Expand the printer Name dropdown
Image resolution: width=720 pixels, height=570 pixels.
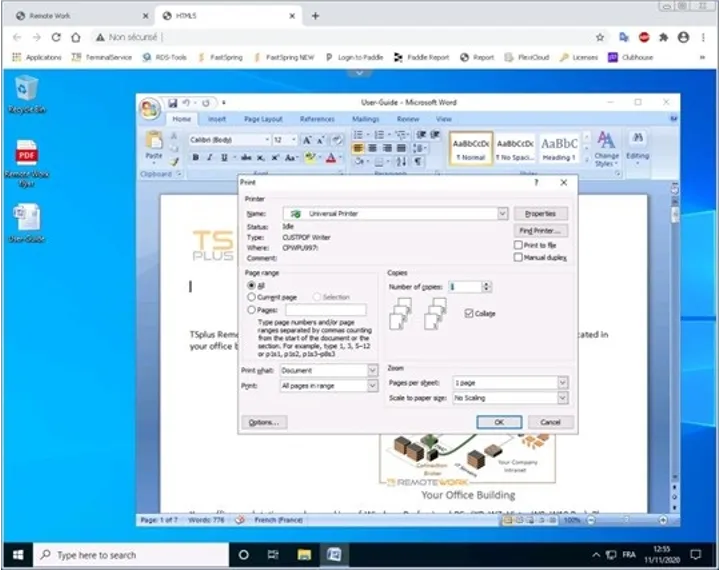(502, 214)
